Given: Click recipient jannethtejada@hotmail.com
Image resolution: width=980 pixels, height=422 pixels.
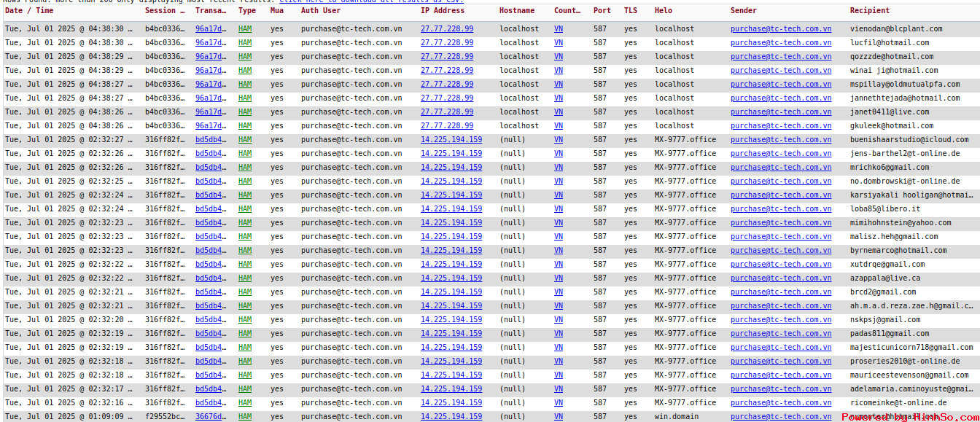Looking at the screenshot, I should (905, 98).
